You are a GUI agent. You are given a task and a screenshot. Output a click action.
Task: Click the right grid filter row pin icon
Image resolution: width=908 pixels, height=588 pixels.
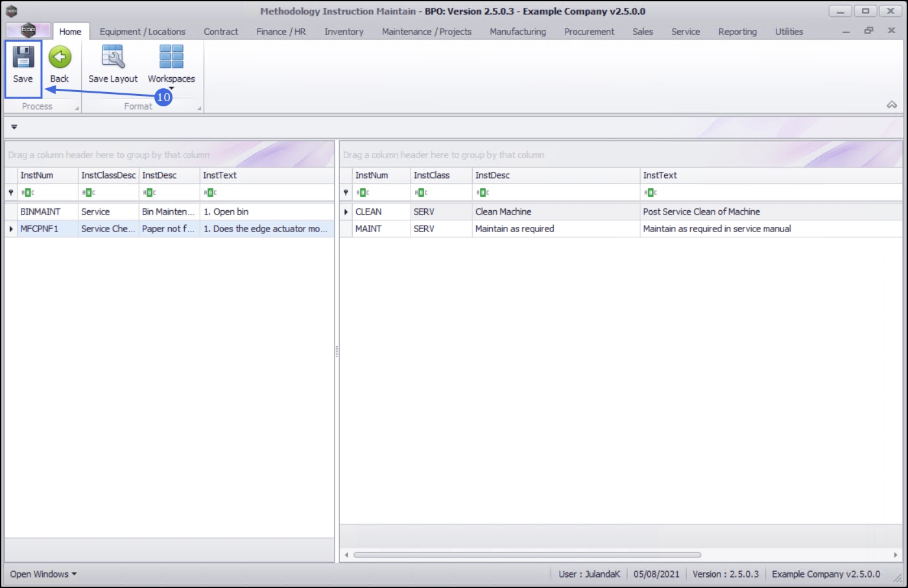(x=346, y=193)
